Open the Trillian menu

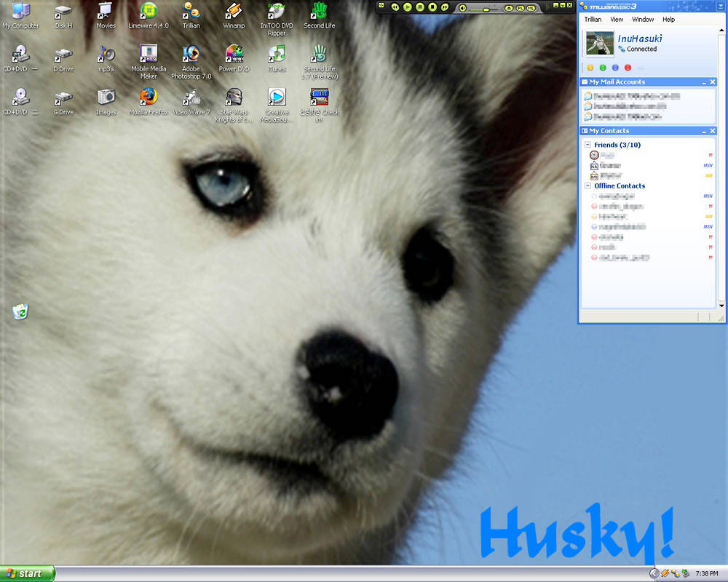coord(592,20)
